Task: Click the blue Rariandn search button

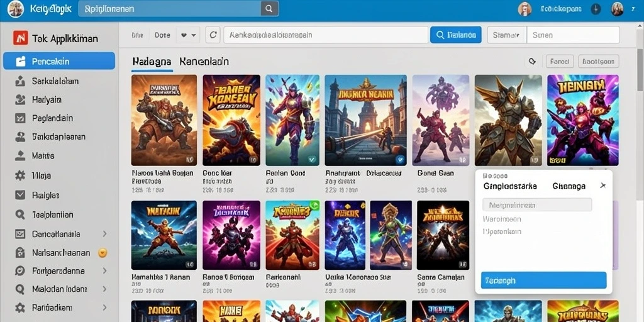Action: point(455,35)
